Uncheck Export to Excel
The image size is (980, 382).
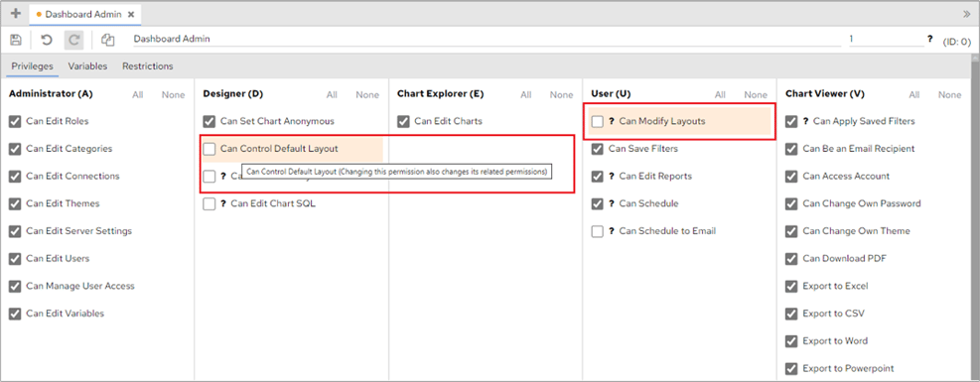[792, 287]
